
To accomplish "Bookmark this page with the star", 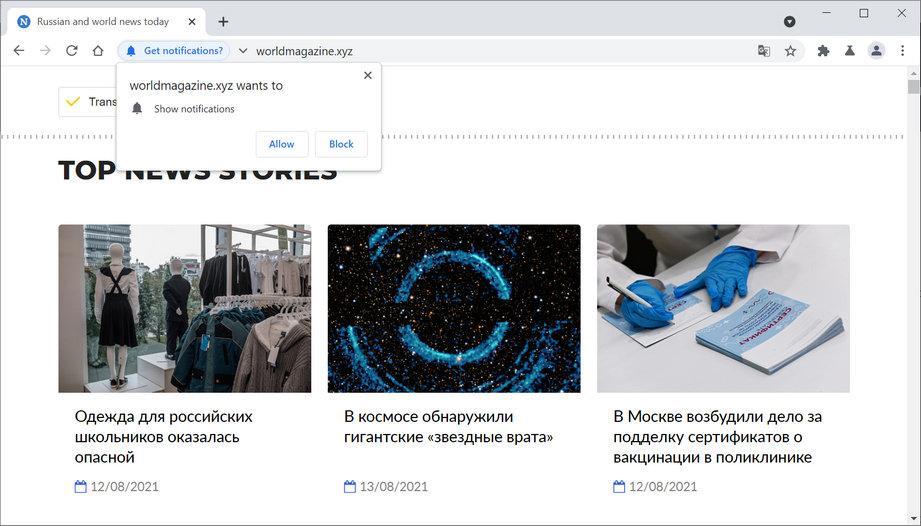I will tap(791, 51).
